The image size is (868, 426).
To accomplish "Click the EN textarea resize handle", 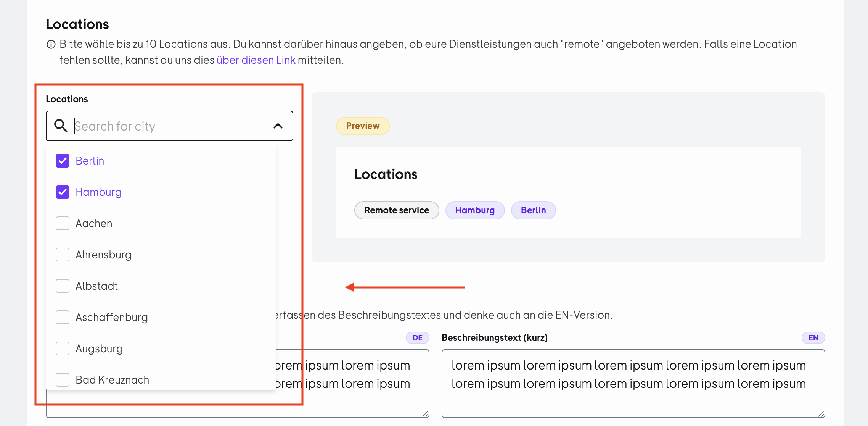I will pyautogui.click(x=821, y=414).
